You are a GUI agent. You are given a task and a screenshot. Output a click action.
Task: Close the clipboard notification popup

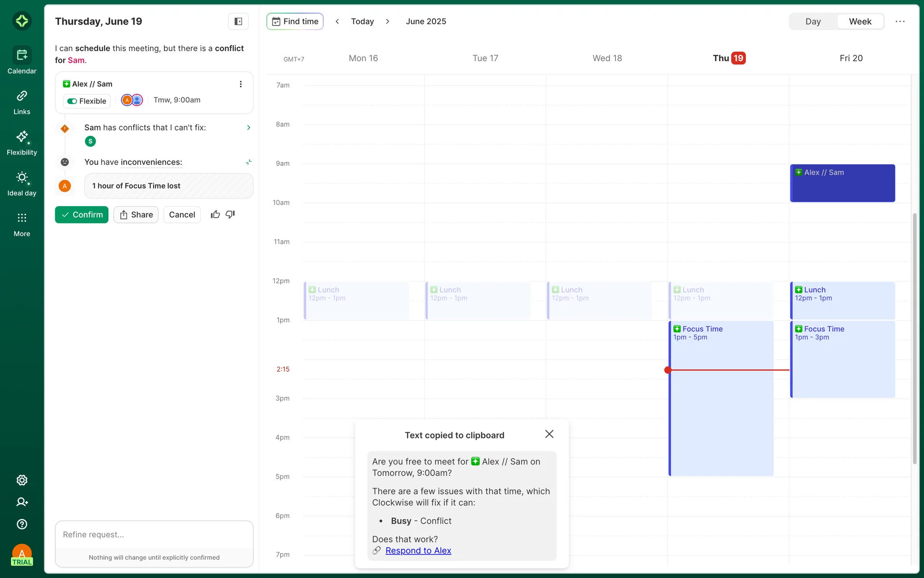click(x=549, y=434)
